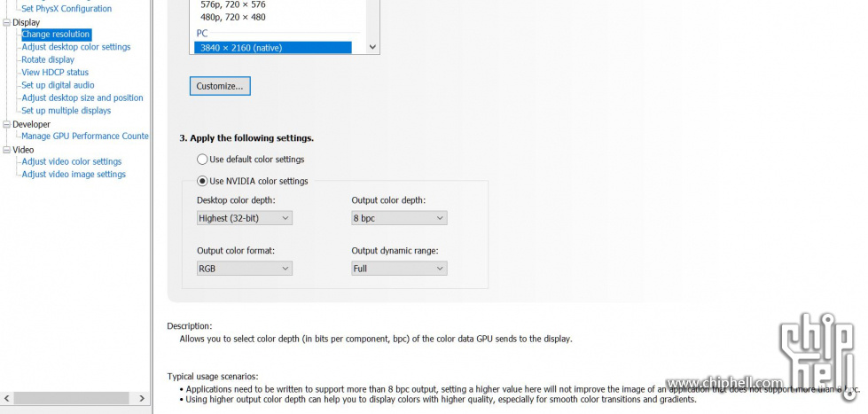
Task: Select 576p, 720 × 576 resolution
Action: [233, 4]
